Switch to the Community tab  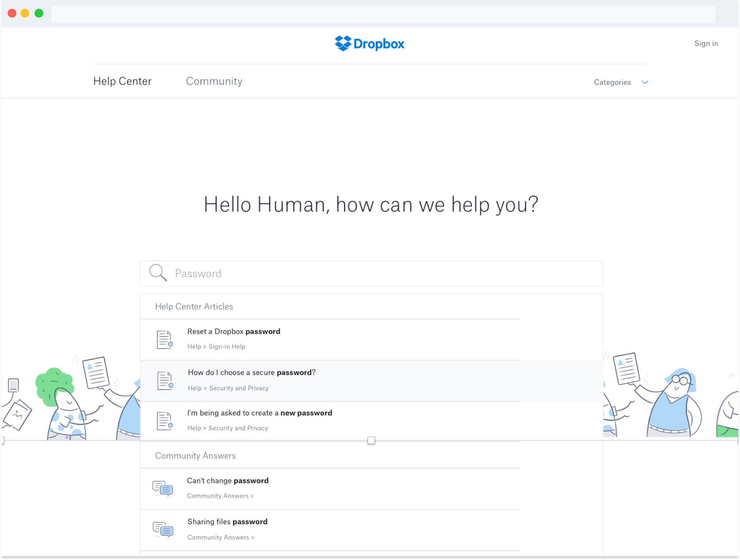(214, 81)
